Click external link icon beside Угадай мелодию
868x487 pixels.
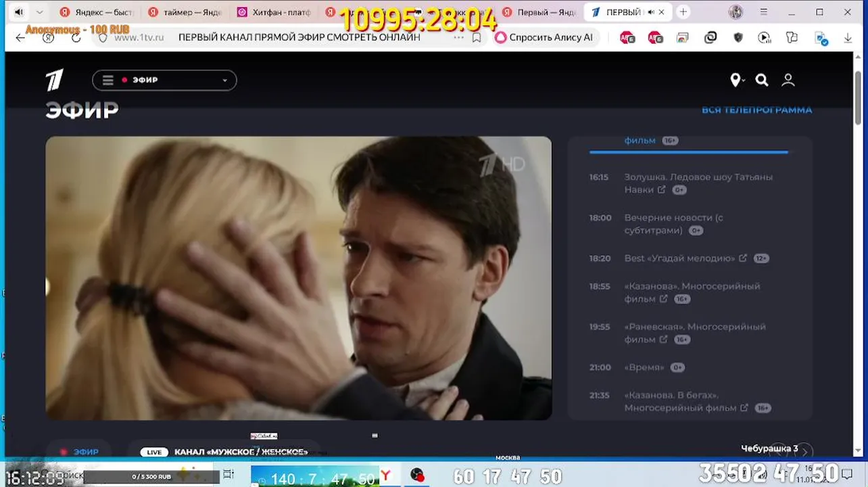click(x=743, y=258)
